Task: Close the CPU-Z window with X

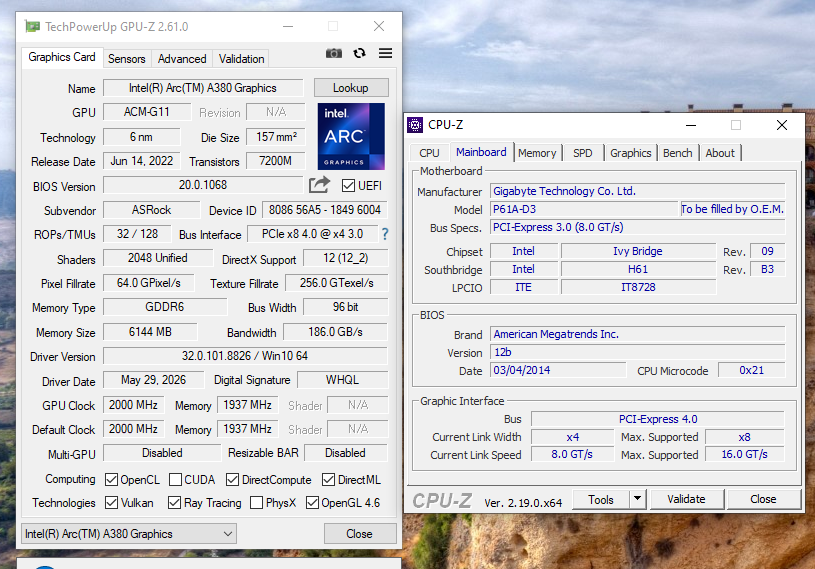Action: [x=782, y=125]
